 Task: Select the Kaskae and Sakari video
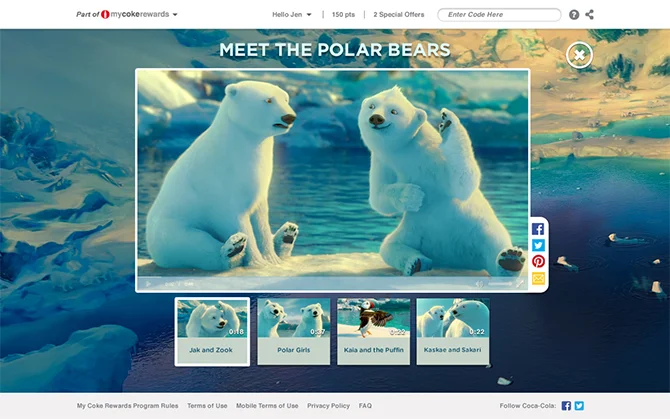point(453,331)
